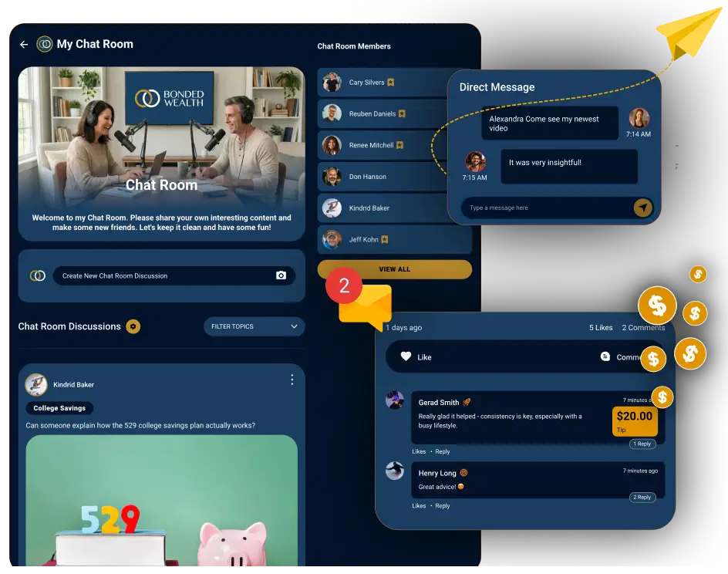
Task: Click the comment bubble icon next to Comment
Action: pos(605,356)
